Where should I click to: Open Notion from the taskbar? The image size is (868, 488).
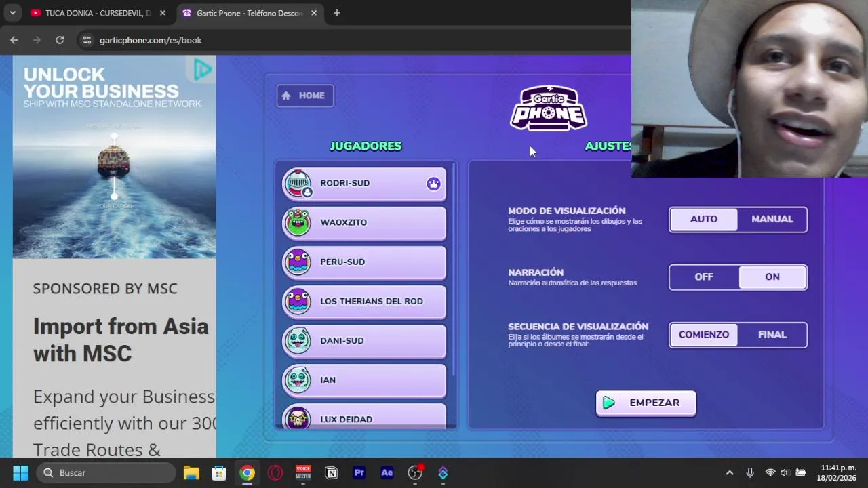tap(331, 472)
